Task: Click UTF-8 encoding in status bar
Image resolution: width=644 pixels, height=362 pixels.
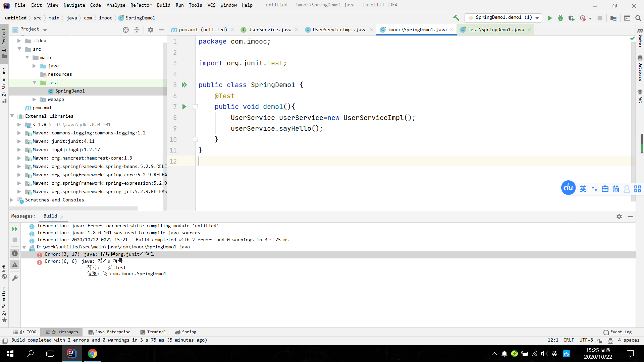Action: click(x=586, y=340)
